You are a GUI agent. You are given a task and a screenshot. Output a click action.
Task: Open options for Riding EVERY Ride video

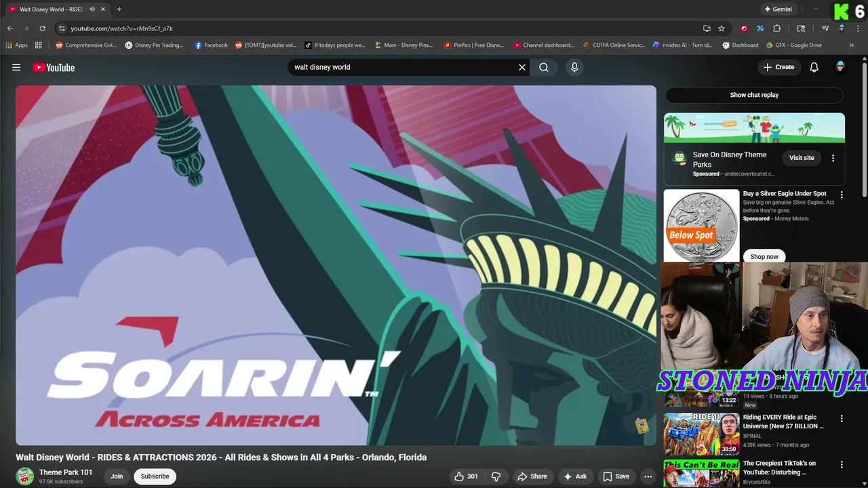pyautogui.click(x=842, y=419)
